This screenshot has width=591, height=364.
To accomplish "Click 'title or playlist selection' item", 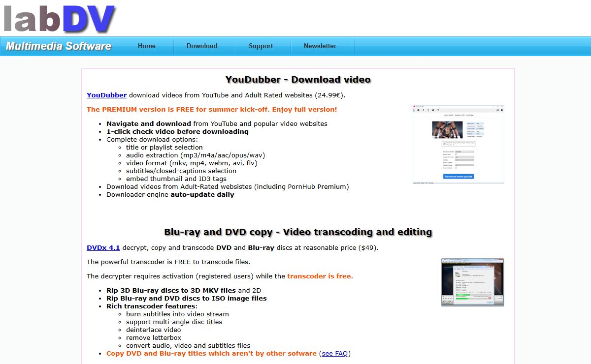I will click(164, 147).
